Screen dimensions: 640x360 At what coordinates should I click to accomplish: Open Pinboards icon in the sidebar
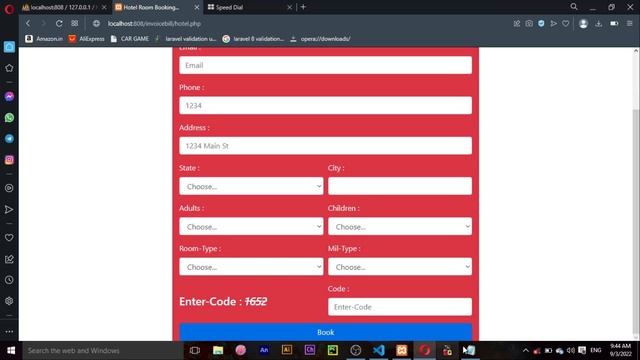click(9, 259)
